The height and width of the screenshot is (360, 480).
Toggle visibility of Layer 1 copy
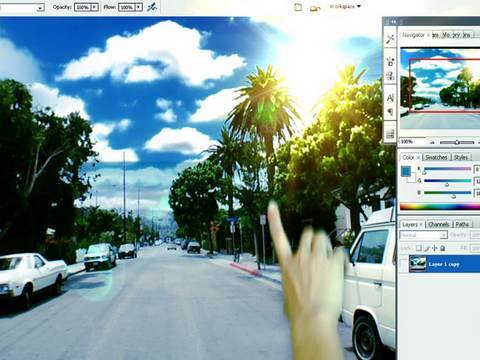click(x=404, y=264)
